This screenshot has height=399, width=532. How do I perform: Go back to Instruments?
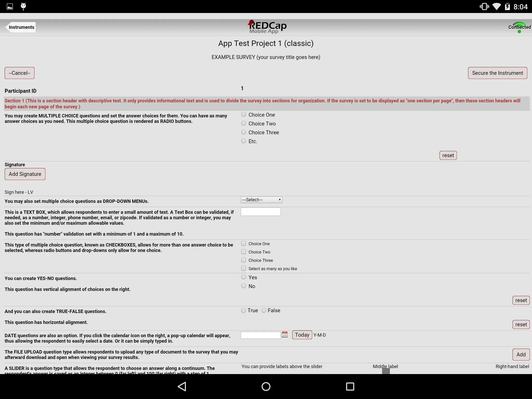pyautogui.click(x=21, y=27)
